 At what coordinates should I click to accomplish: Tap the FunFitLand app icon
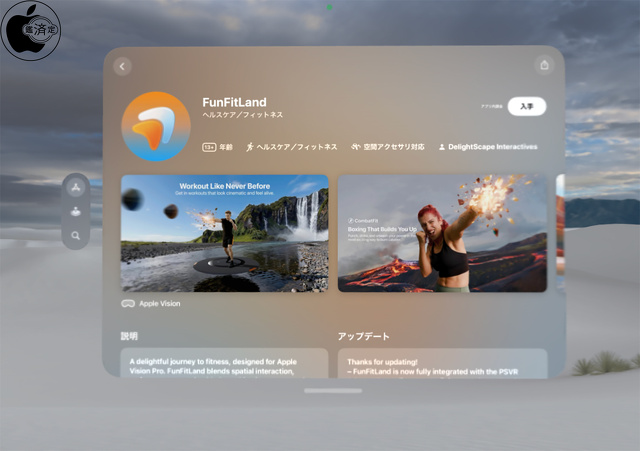156,127
